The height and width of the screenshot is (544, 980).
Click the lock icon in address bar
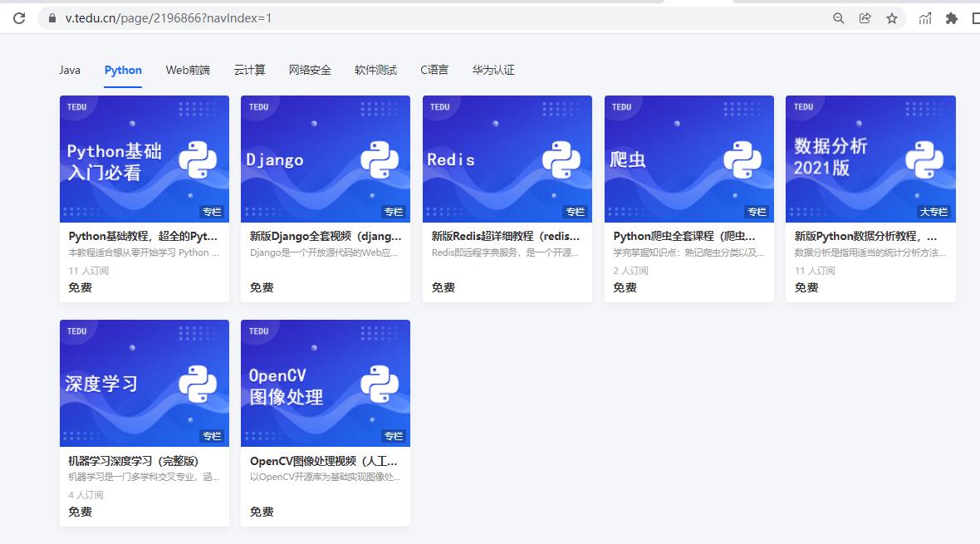(51, 18)
